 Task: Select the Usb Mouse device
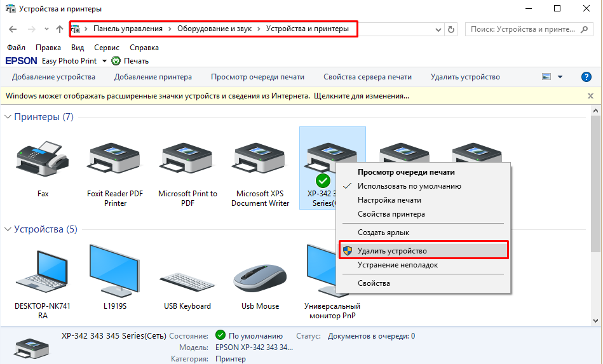[x=260, y=278]
